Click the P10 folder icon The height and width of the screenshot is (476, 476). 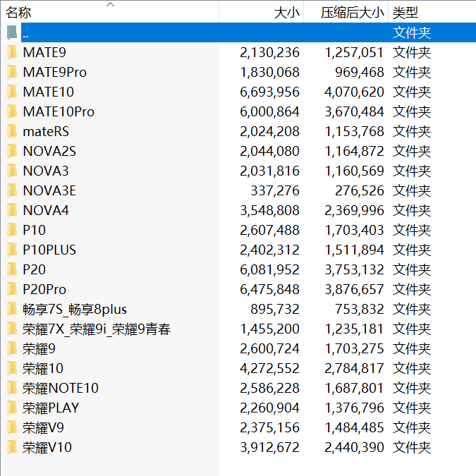(x=12, y=230)
